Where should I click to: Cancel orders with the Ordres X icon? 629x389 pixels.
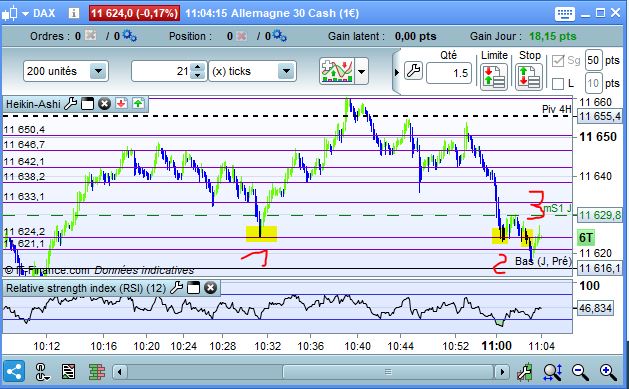(91, 35)
